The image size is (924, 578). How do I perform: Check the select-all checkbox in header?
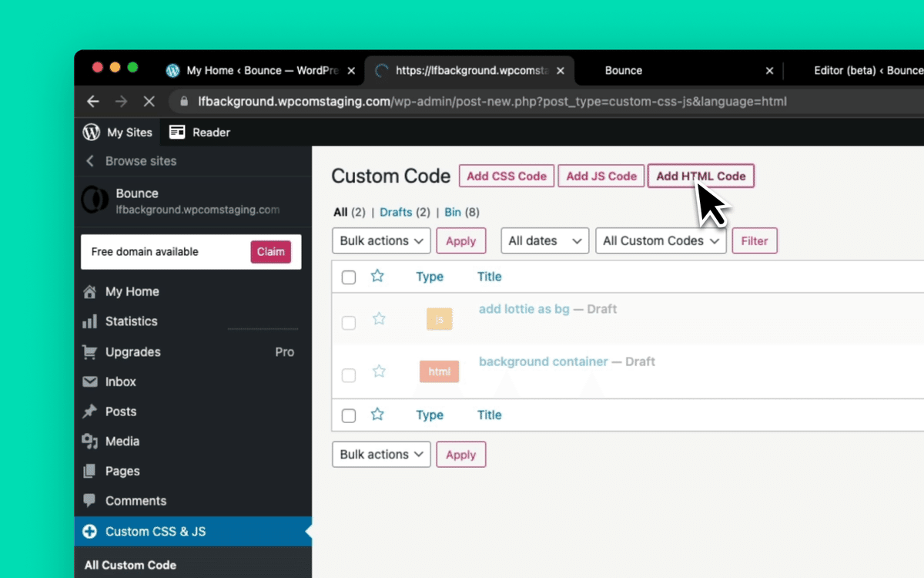click(349, 277)
